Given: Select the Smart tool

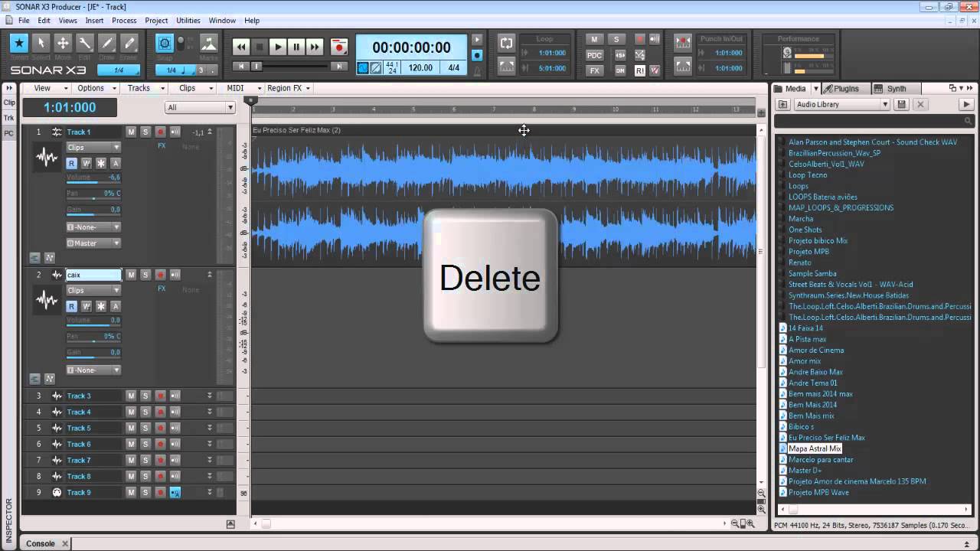Looking at the screenshot, I should point(19,44).
